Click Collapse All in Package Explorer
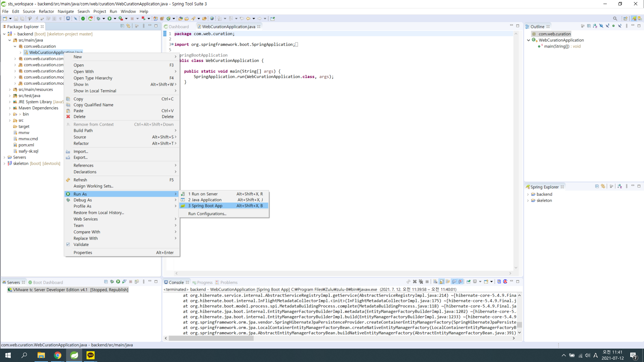This screenshot has height=362, width=644. tap(122, 26)
